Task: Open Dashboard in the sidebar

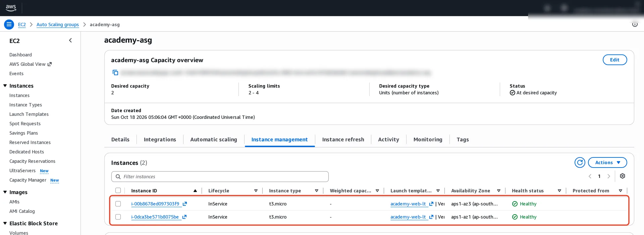Action: coord(20,55)
